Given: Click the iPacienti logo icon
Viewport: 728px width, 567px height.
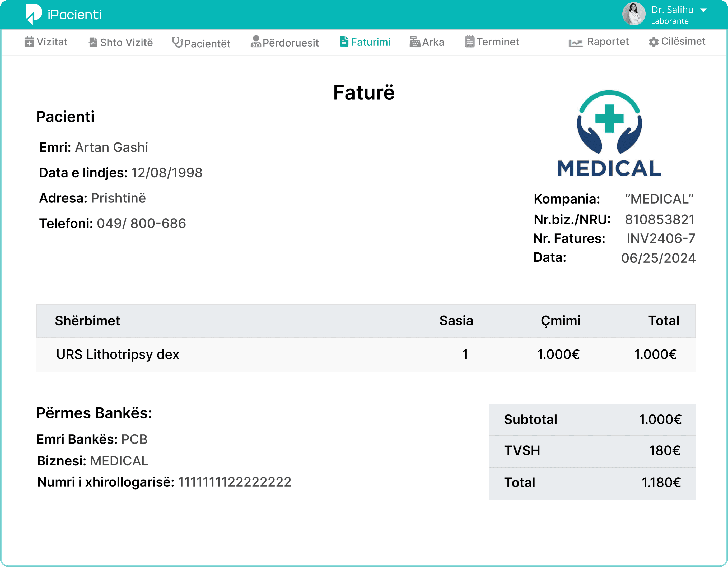Looking at the screenshot, I should (34, 14).
